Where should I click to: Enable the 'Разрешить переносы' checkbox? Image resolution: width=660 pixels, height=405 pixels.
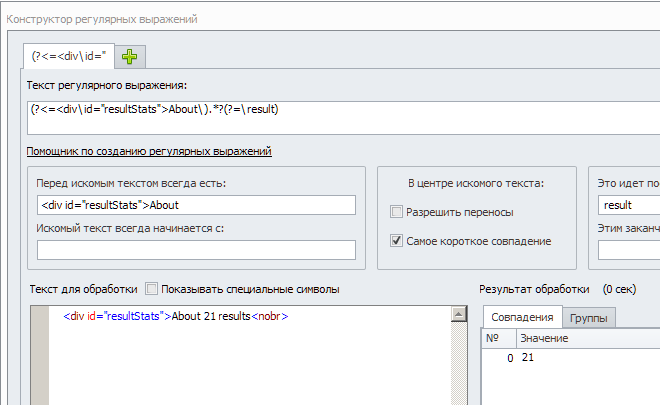point(397,212)
